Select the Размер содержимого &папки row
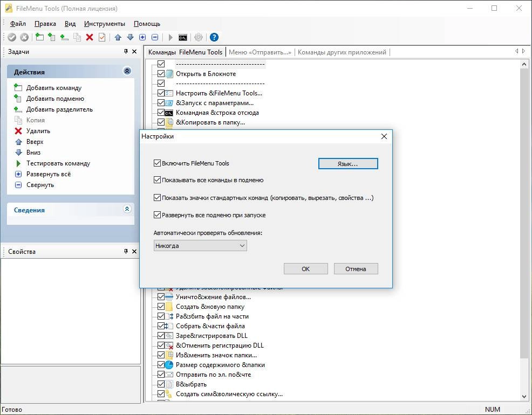532x415 pixels. coord(220,365)
